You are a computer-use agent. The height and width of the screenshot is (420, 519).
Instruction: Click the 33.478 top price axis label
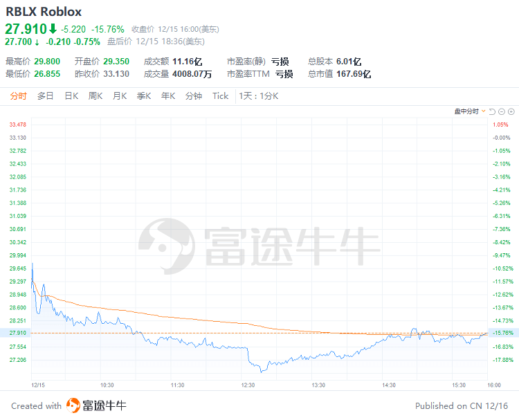[17, 125]
